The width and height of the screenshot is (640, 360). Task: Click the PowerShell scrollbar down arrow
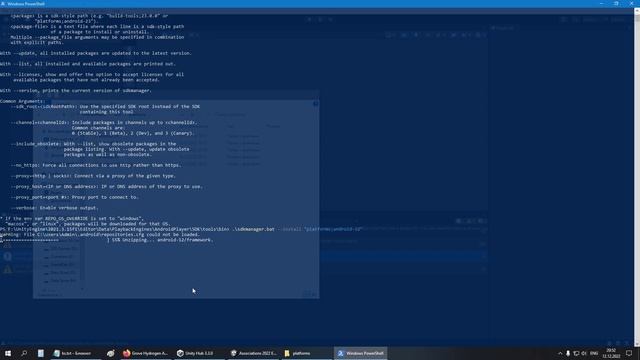pyautogui.click(x=637, y=344)
